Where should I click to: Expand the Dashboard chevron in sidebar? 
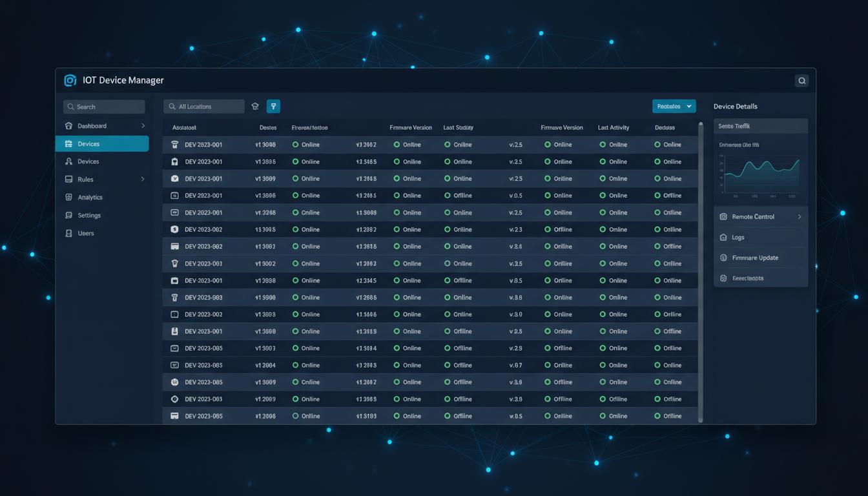pyautogui.click(x=143, y=126)
